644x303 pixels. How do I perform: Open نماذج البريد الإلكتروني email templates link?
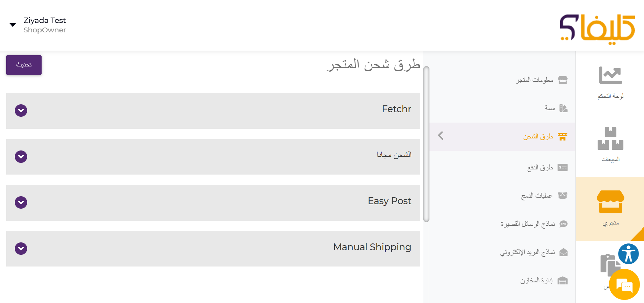pyautogui.click(x=527, y=252)
